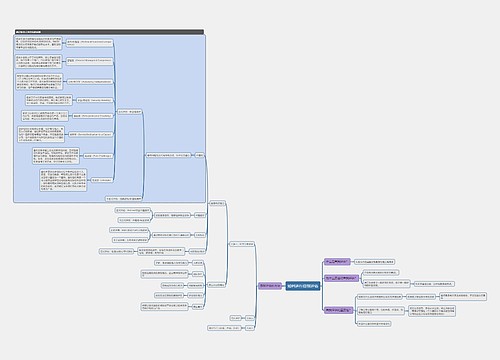Select the purple topic attached left of the root
The height and width of the screenshot is (360, 500).
(x=270, y=286)
